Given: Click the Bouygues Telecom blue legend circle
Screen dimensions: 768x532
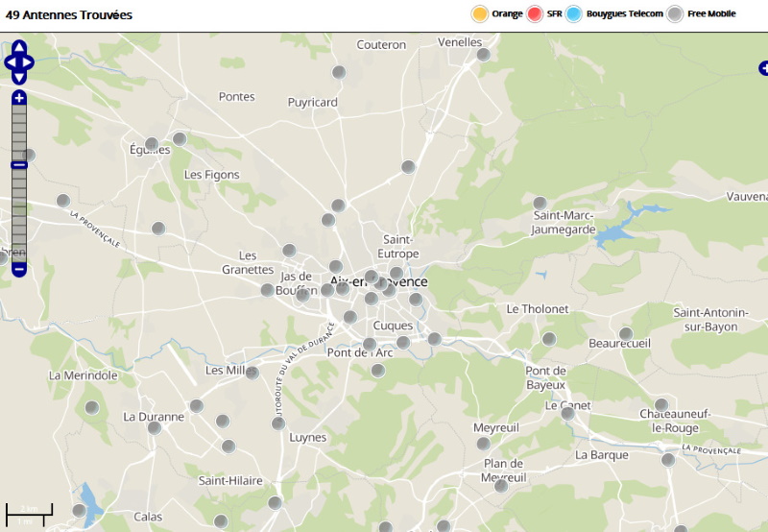Looking at the screenshot, I should [574, 13].
